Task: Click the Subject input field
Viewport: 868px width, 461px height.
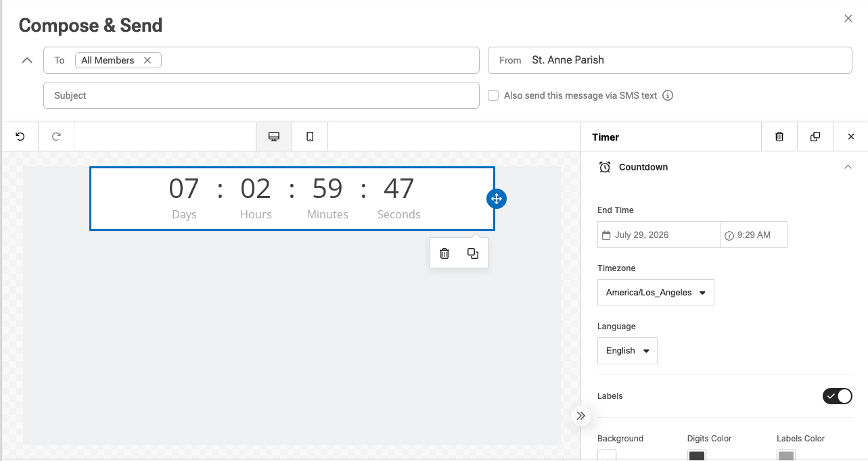Action: pos(261,95)
